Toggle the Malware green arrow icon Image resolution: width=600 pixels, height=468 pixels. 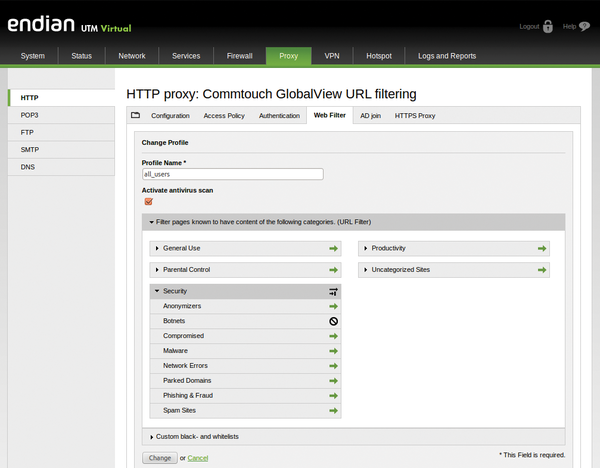[333, 351]
